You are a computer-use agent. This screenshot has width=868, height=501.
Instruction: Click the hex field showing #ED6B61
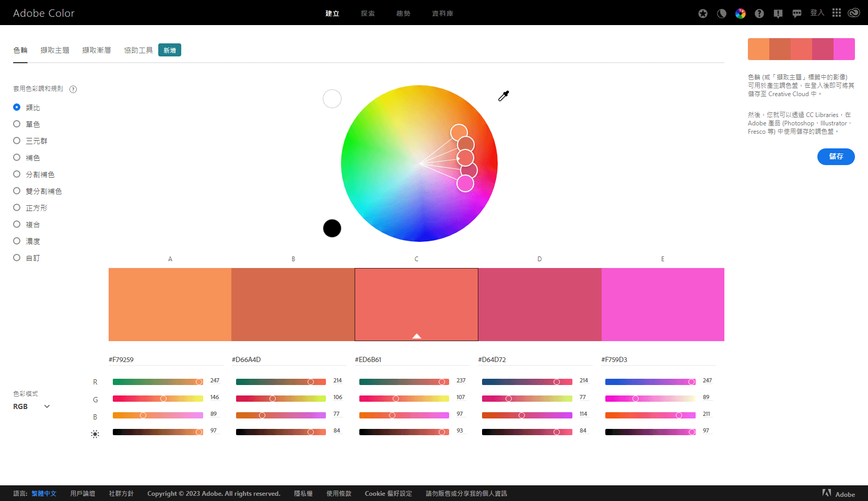pyautogui.click(x=412, y=359)
